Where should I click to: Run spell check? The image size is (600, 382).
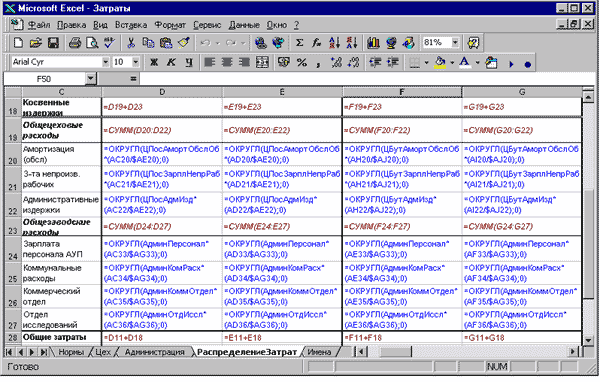coord(109,42)
